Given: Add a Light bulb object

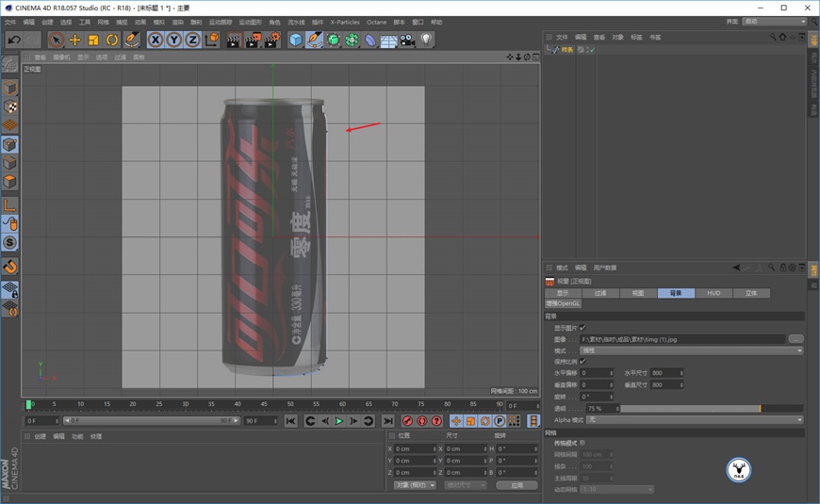Looking at the screenshot, I should [426, 40].
